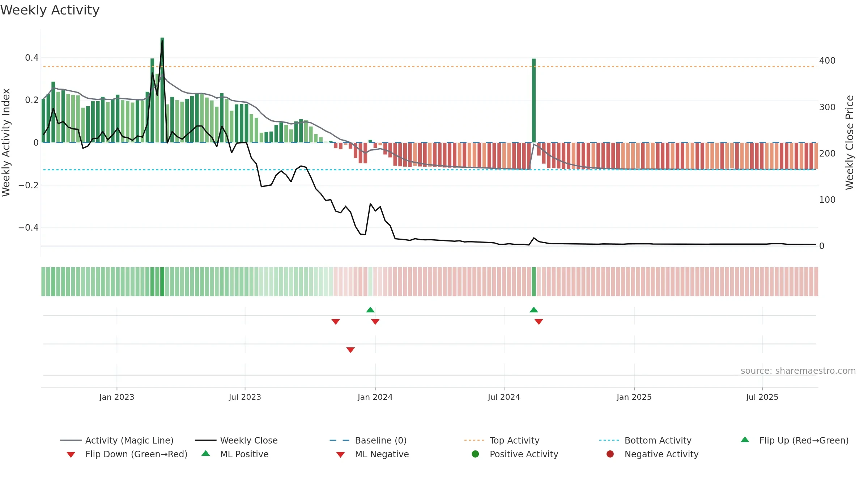The image size is (868, 488).
Task: Click the green flip-up triangle after Jul 2024
Action: click(534, 310)
